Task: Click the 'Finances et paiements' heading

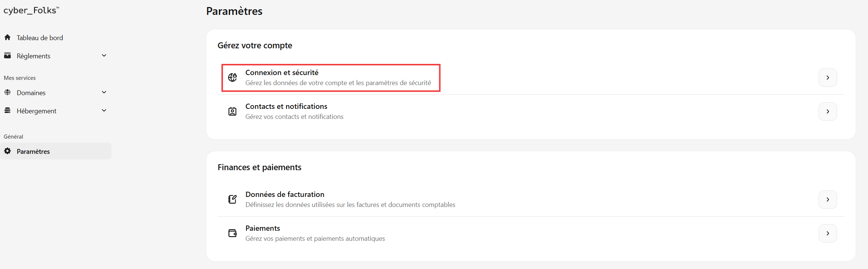Action: click(x=259, y=167)
